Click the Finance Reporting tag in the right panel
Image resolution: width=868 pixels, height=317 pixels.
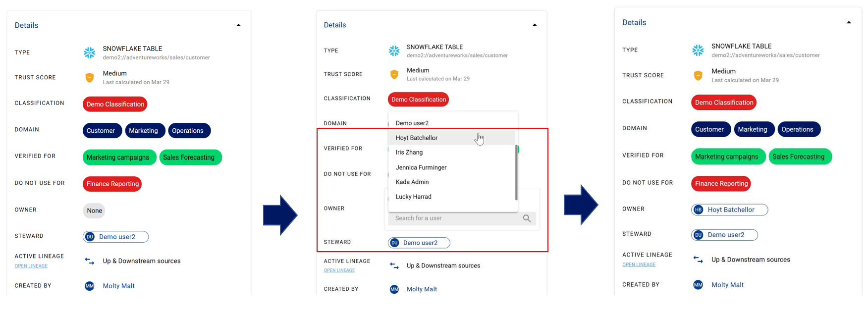[721, 184]
